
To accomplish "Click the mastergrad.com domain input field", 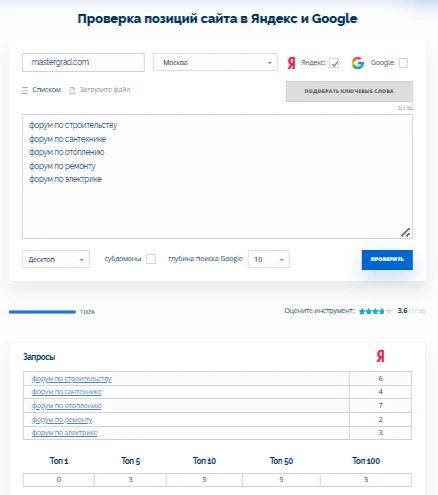I will [x=83, y=62].
